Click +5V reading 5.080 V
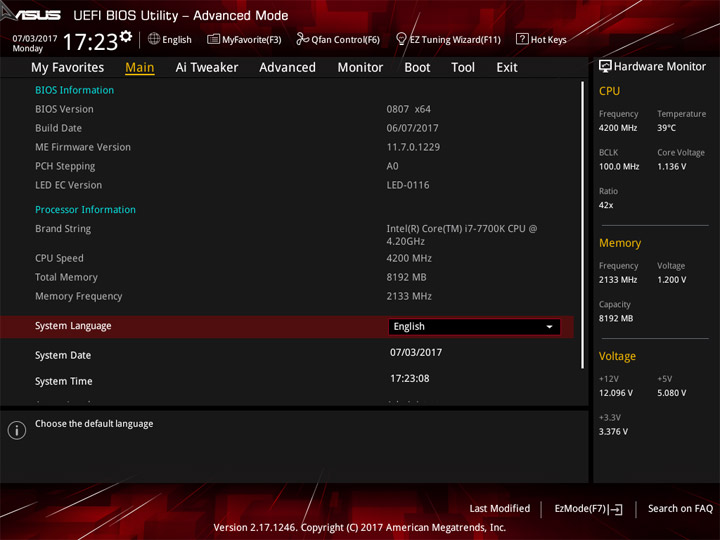720x540 pixels. [x=671, y=393]
